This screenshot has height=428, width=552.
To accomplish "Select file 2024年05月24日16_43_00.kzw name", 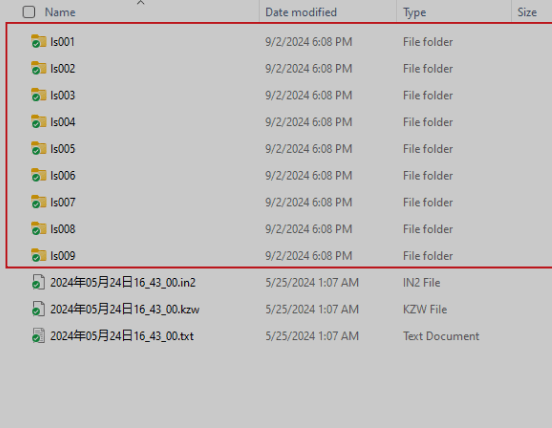I will 125,309.
